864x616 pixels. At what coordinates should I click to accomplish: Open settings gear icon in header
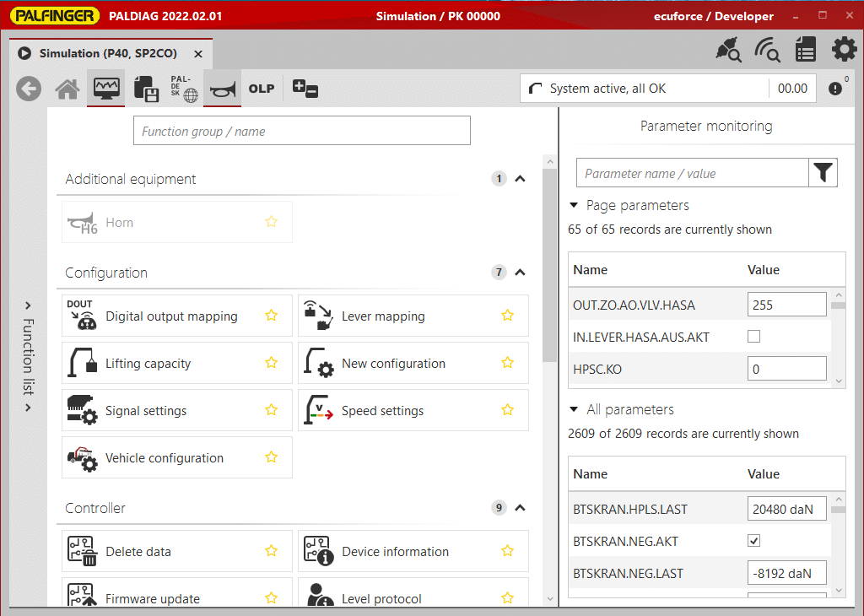pos(844,50)
